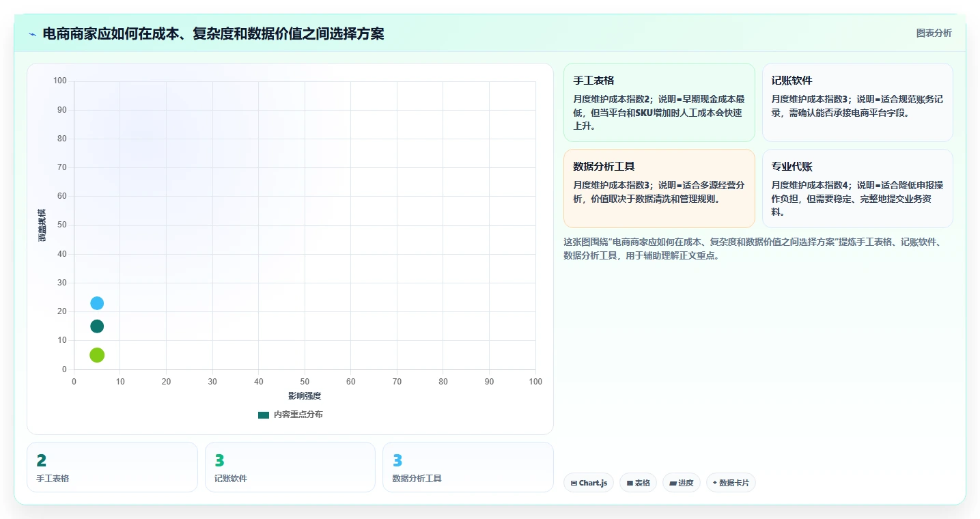Click 月度维护成本指数4 text in 专业代账 card

[x=810, y=185]
